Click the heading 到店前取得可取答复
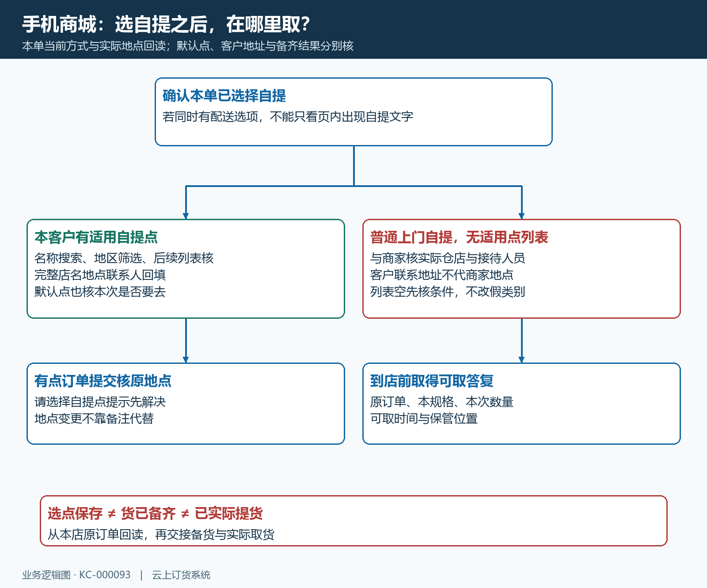This screenshot has height=588, width=707. pyautogui.click(x=432, y=381)
